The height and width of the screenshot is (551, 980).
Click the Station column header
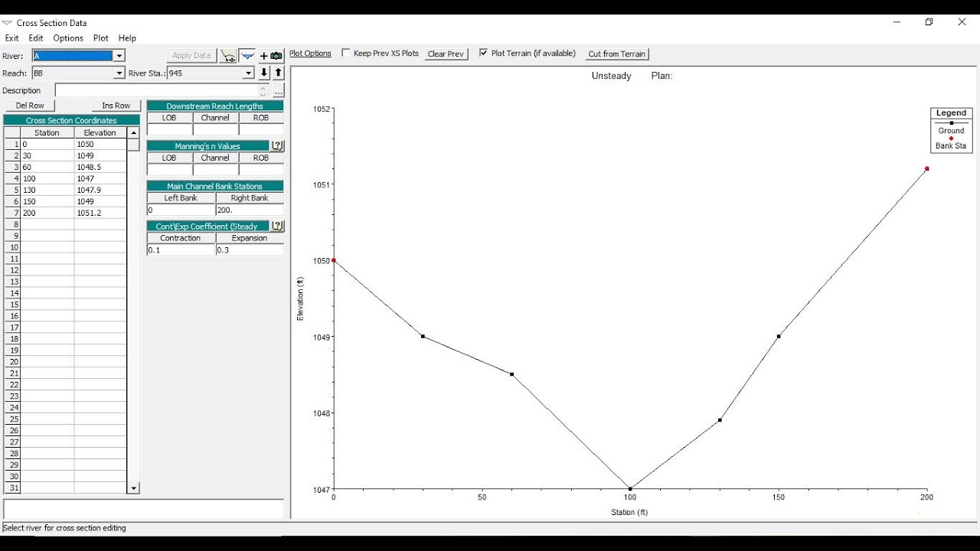click(47, 132)
